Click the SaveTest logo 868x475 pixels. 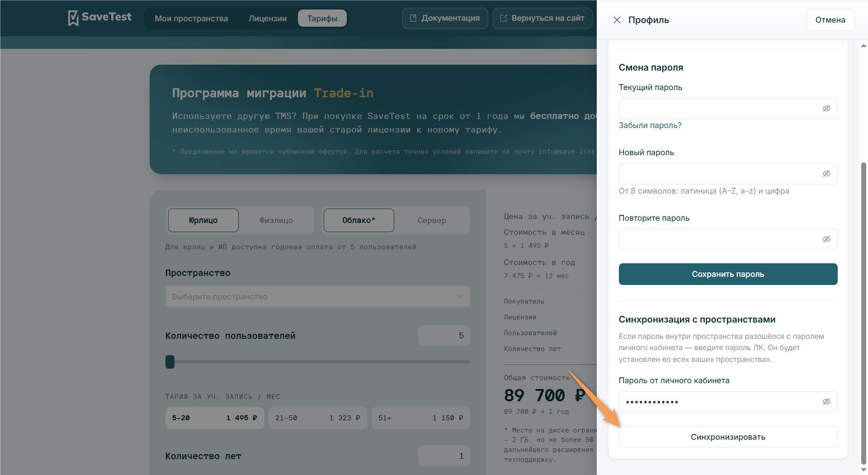[x=99, y=18]
